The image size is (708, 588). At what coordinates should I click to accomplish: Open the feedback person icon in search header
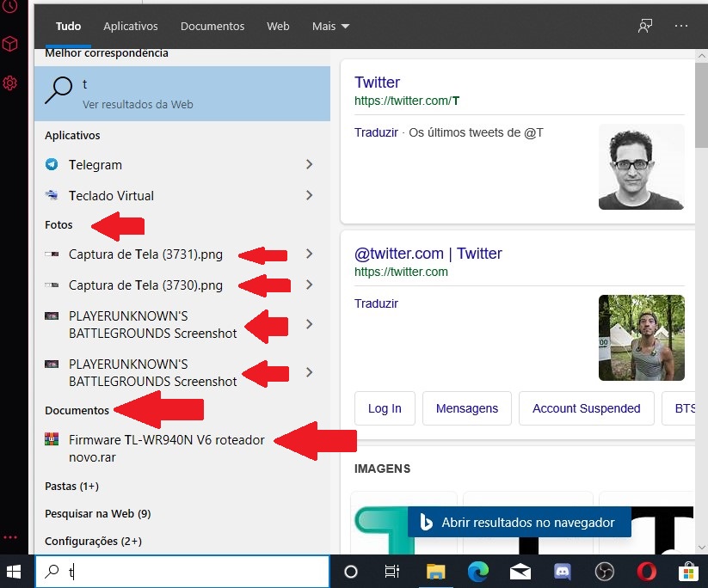pyautogui.click(x=645, y=26)
